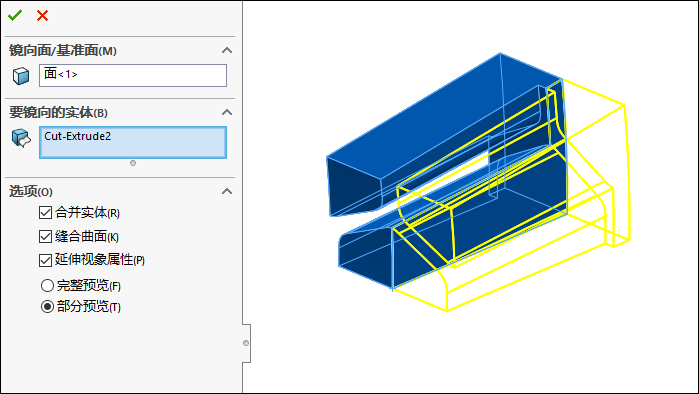Uncheck the 合并实体 checkbox
The image size is (699, 394).
coord(45,213)
